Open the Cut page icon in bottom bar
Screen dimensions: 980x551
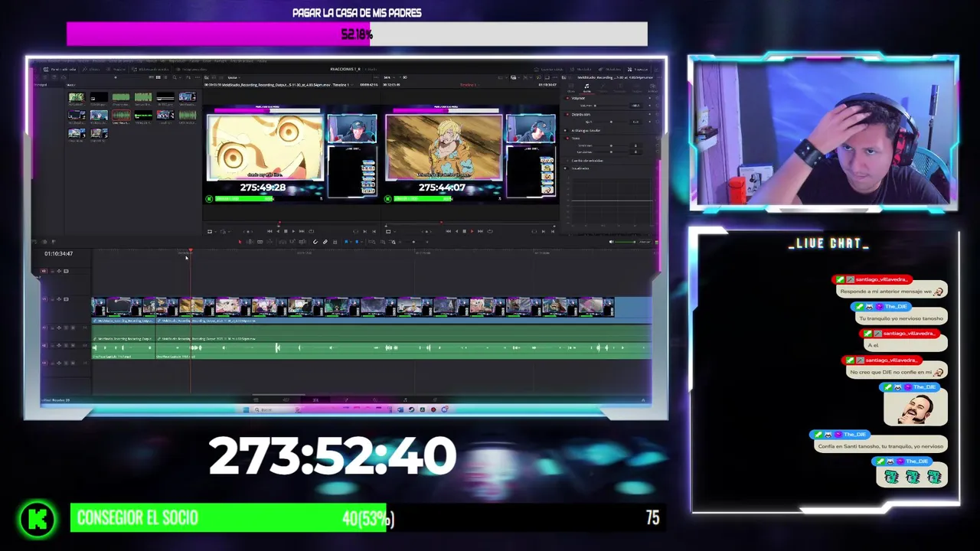[x=286, y=400]
